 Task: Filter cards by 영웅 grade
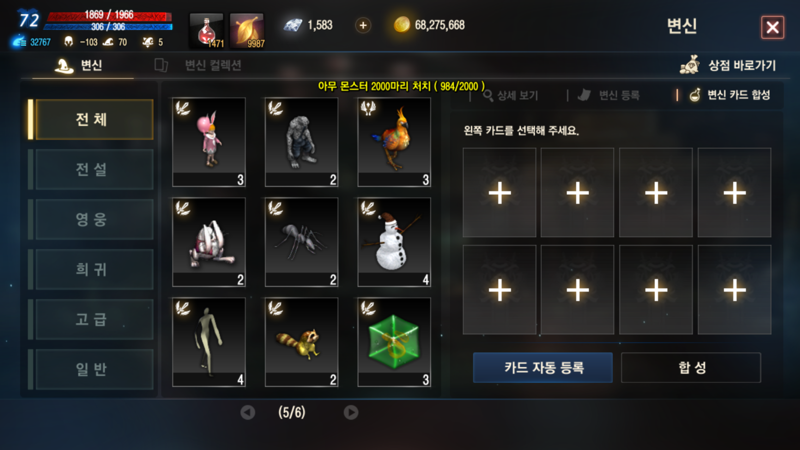click(94, 219)
